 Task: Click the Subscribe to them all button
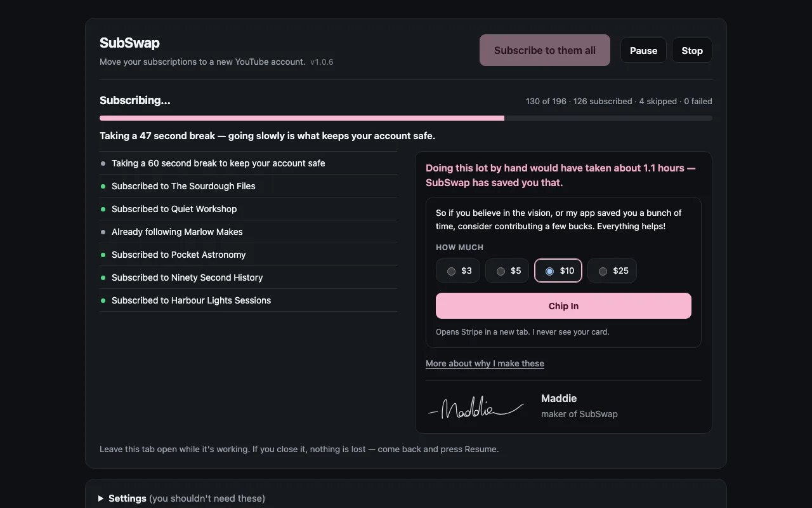tap(545, 50)
